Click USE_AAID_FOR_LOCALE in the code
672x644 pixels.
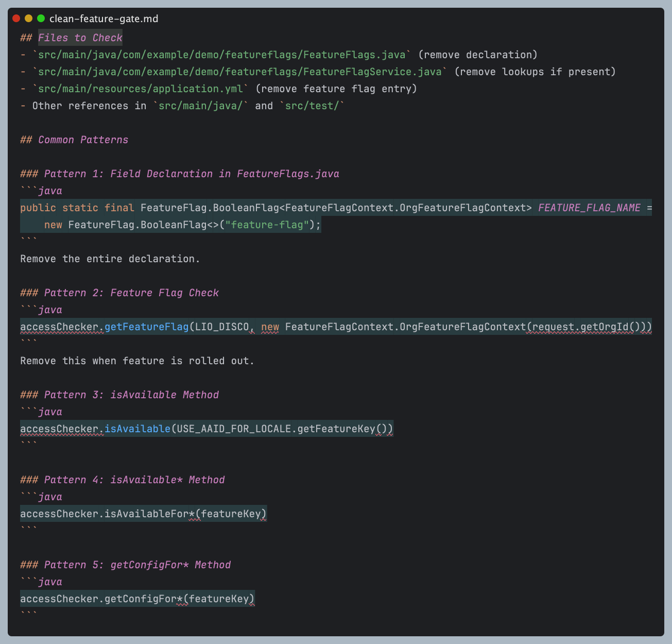click(234, 429)
